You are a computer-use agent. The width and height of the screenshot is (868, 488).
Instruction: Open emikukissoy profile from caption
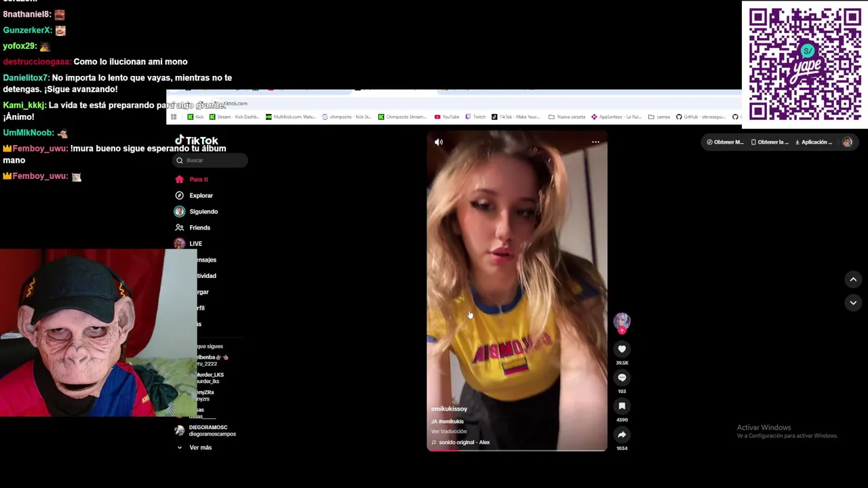click(x=449, y=409)
